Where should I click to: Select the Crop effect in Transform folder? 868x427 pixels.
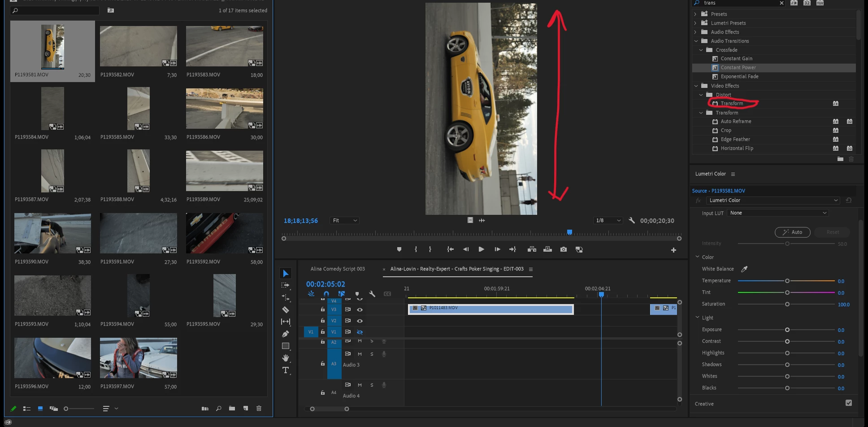(726, 131)
